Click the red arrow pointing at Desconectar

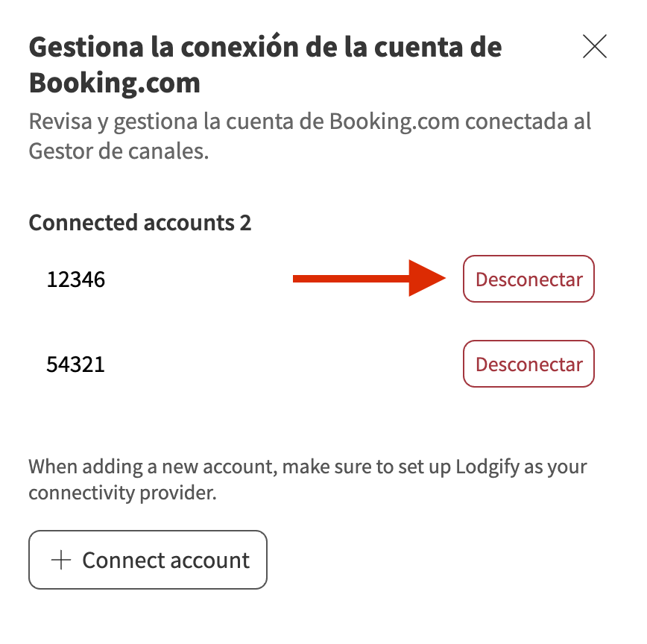[369, 280]
